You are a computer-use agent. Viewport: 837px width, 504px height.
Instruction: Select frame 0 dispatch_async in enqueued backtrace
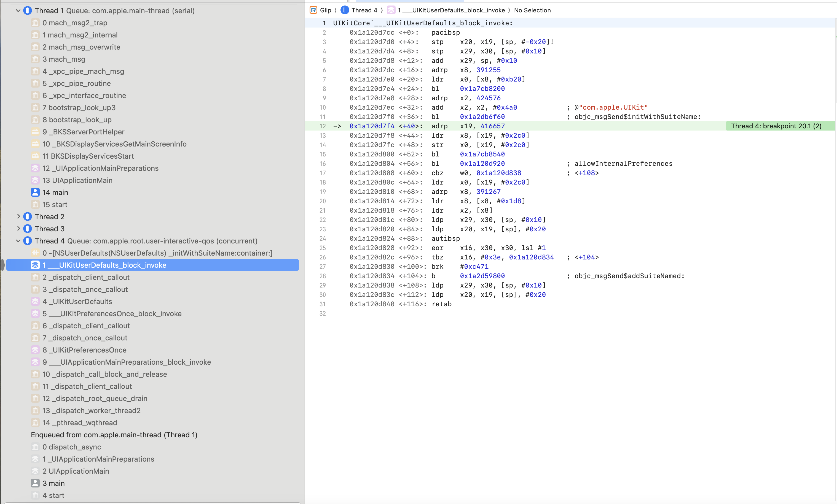click(x=72, y=447)
